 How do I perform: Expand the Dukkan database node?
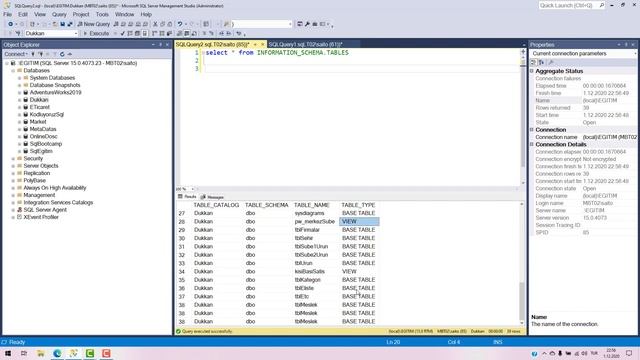click(x=19, y=100)
